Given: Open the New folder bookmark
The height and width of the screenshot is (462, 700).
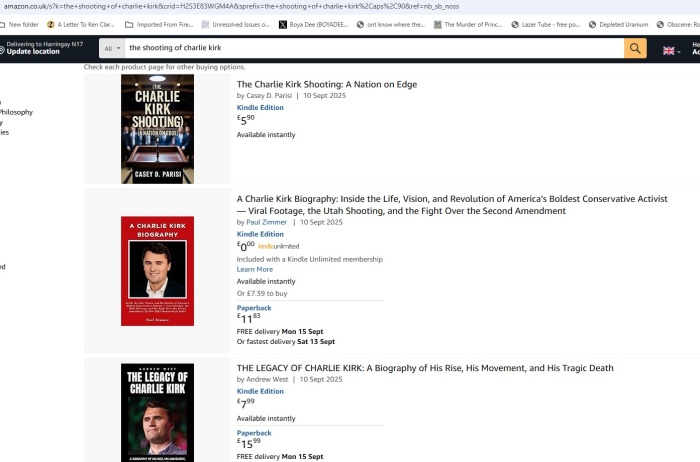Looking at the screenshot, I should click(x=19, y=25).
